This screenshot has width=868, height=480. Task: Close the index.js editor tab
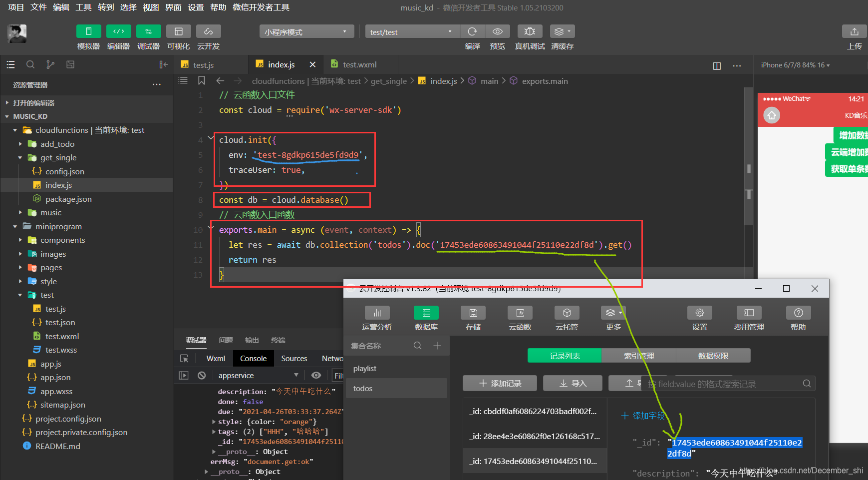pos(312,64)
